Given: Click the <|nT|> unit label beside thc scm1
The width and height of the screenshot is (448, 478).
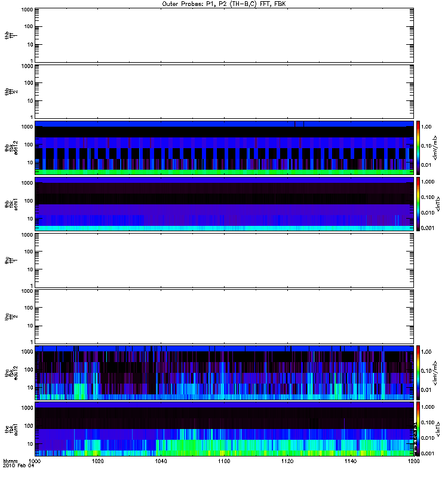Looking at the screenshot, I should [438, 429].
